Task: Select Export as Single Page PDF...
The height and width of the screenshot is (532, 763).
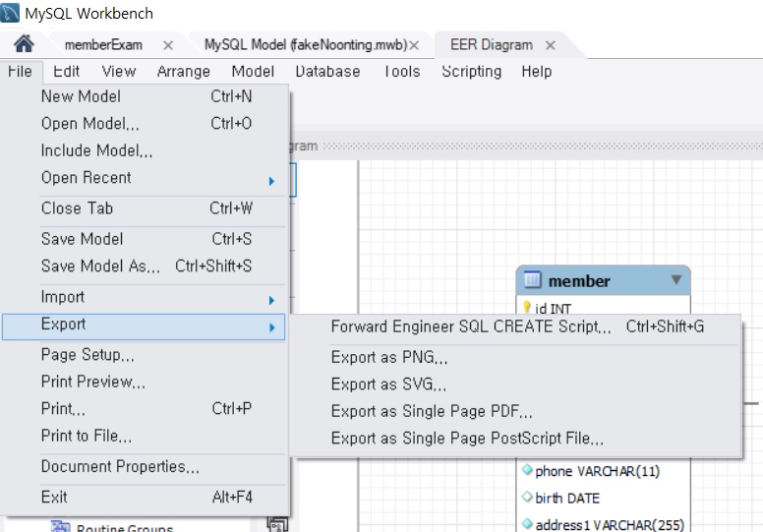Action: 516,412
